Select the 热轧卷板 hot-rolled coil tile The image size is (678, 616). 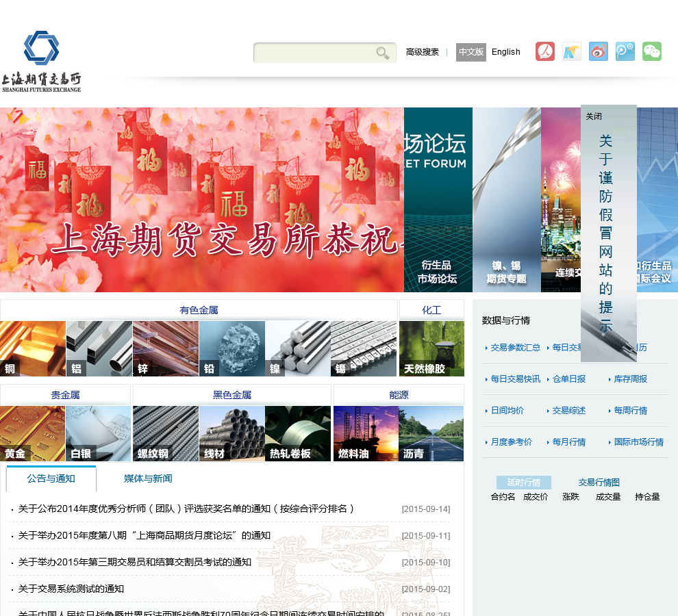click(x=298, y=433)
